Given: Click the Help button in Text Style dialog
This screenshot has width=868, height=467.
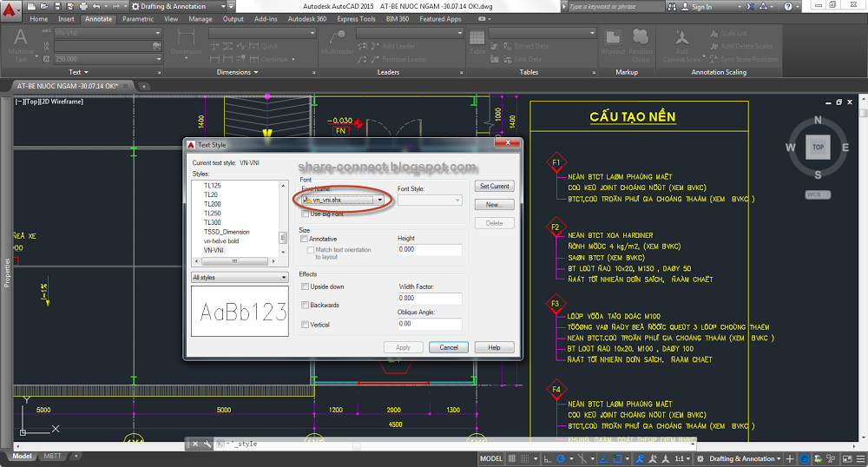Looking at the screenshot, I should coord(495,347).
